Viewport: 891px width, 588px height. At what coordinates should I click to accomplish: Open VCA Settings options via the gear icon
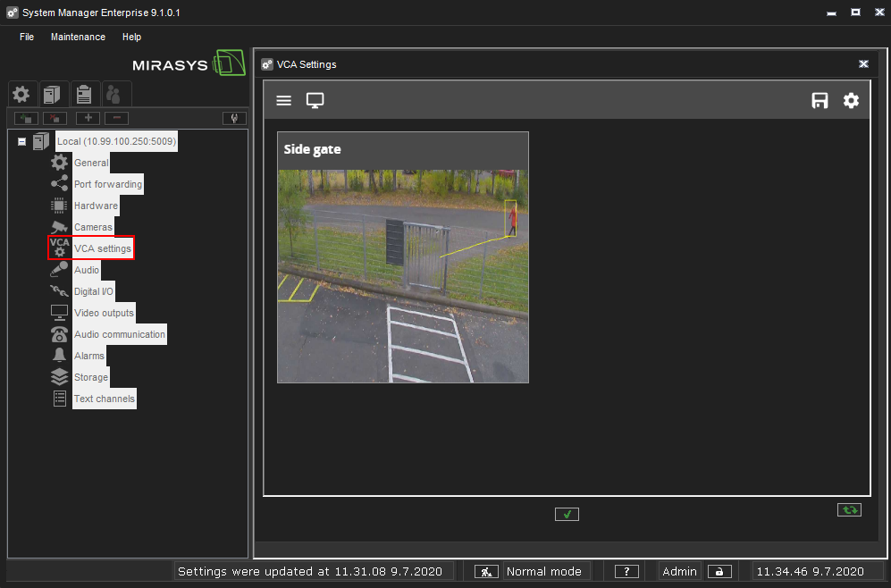[851, 100]
